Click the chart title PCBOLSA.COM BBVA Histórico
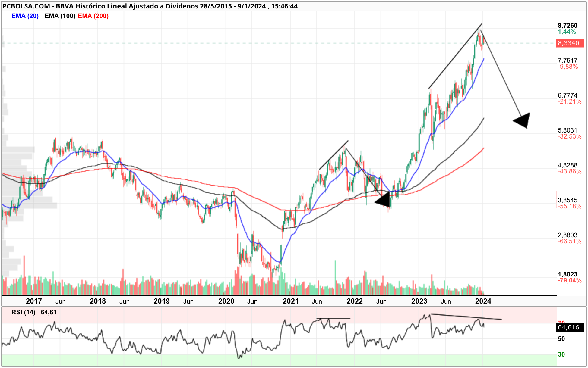 [x=150, y=6]
